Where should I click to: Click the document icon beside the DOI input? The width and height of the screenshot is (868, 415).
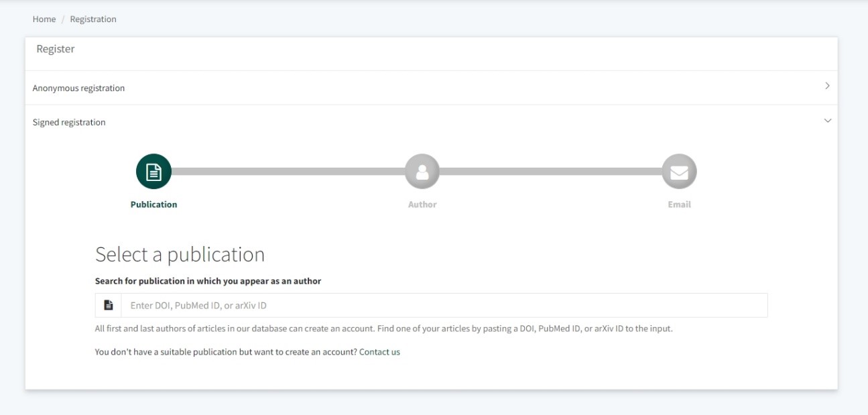click(x=109, y=306)
